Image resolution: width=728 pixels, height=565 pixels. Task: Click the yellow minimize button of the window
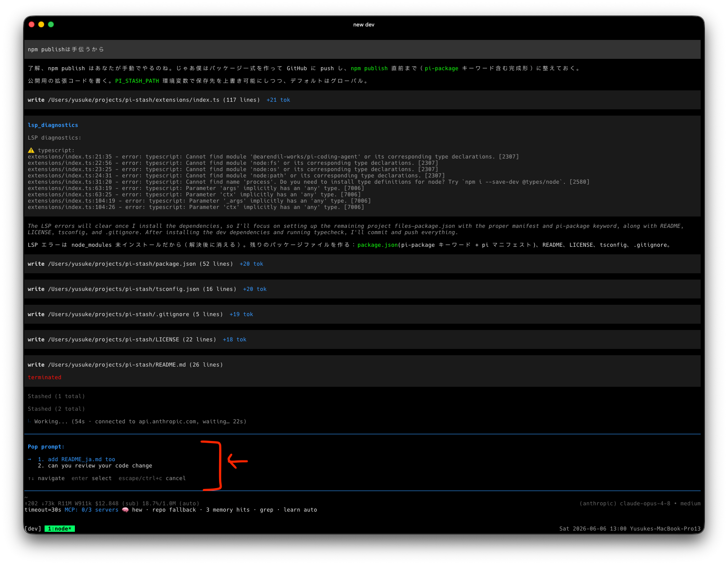tap(41, 24)
